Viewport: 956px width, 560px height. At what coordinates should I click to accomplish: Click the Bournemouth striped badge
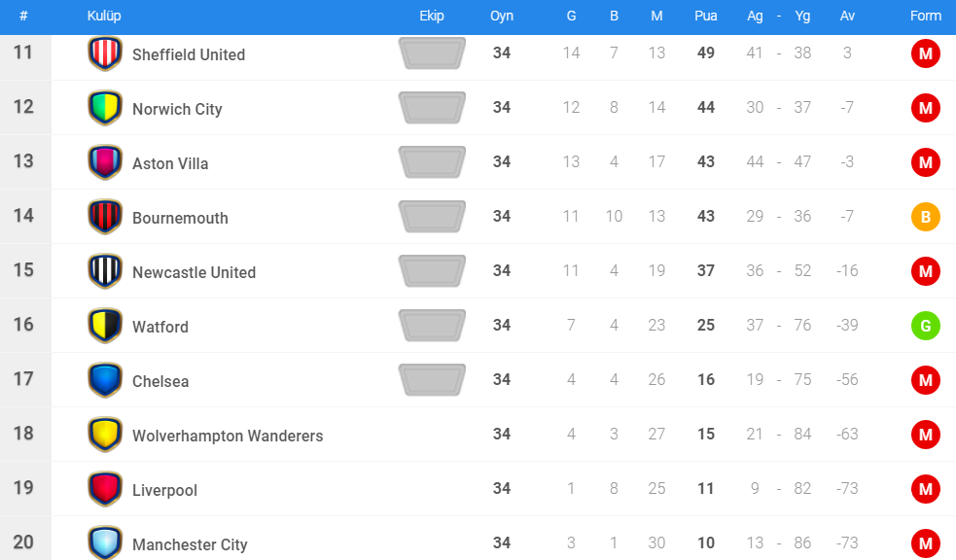105,217
